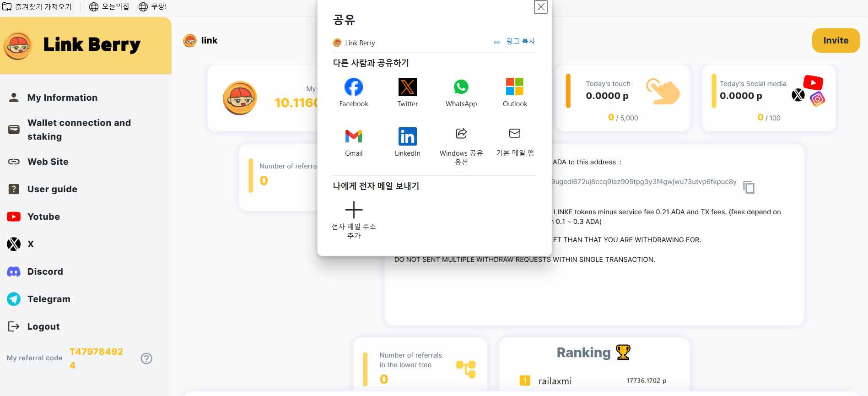Click the Link Berry logo mascot in sidebar
Image resolution: width=868 pixels, height=396 pixels.
(18, 46)
